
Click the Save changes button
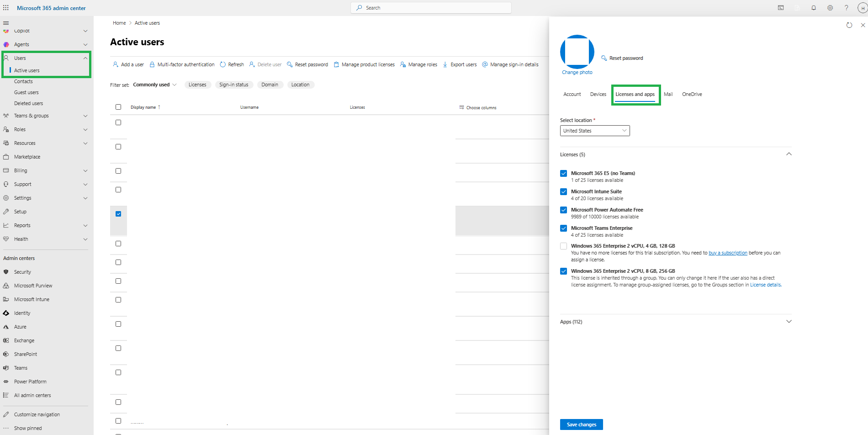582,424
